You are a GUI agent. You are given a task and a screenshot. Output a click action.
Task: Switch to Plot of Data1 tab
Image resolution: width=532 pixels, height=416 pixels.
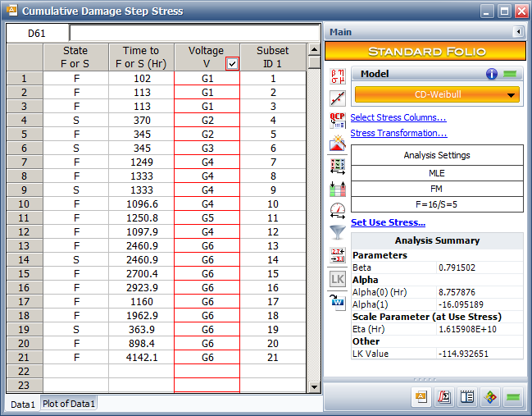point(69,404)
